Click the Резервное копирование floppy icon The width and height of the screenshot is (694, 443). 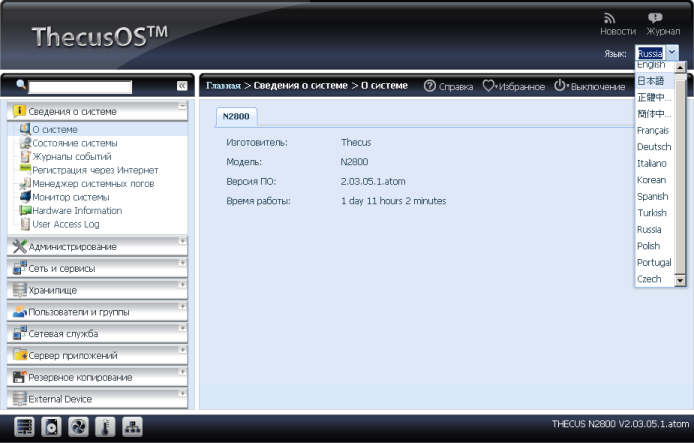click(x=19, y=377)
